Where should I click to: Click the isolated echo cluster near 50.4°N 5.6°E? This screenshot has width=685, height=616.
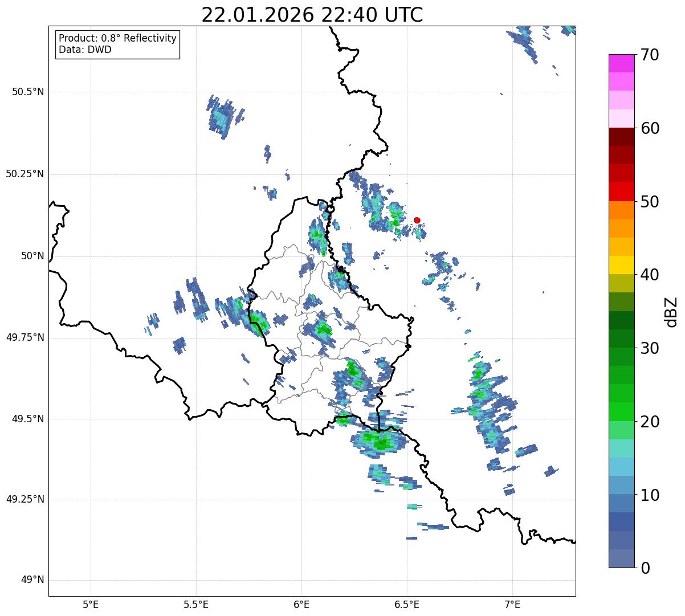point(224,117)
